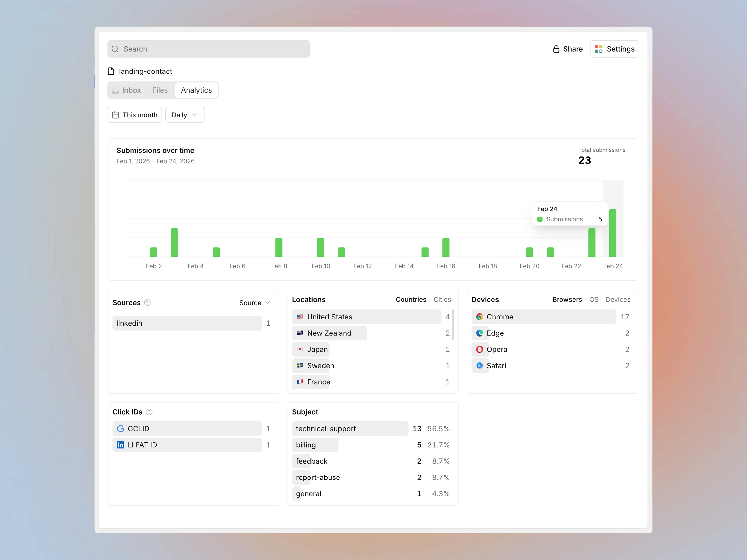
Task: Open Settings
Action: pyautogui.click(x=614, y=49)
